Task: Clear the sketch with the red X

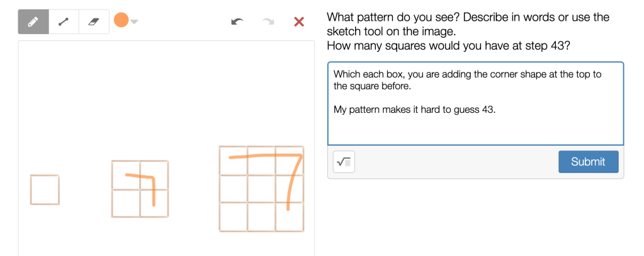Action: [x=299, y=22]
